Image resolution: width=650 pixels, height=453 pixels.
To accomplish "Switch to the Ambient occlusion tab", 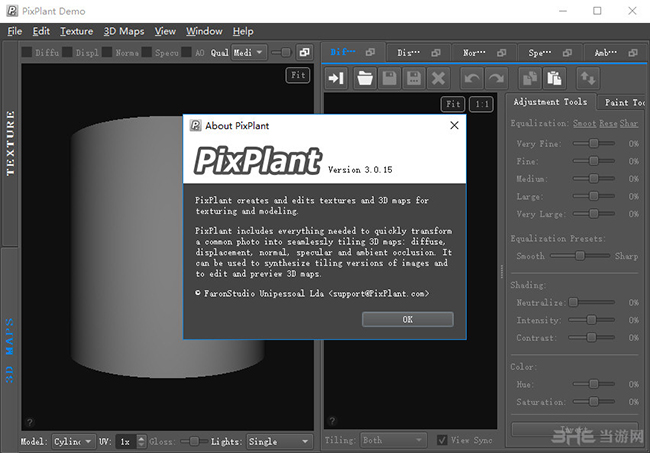I will [x=616, y=53].
